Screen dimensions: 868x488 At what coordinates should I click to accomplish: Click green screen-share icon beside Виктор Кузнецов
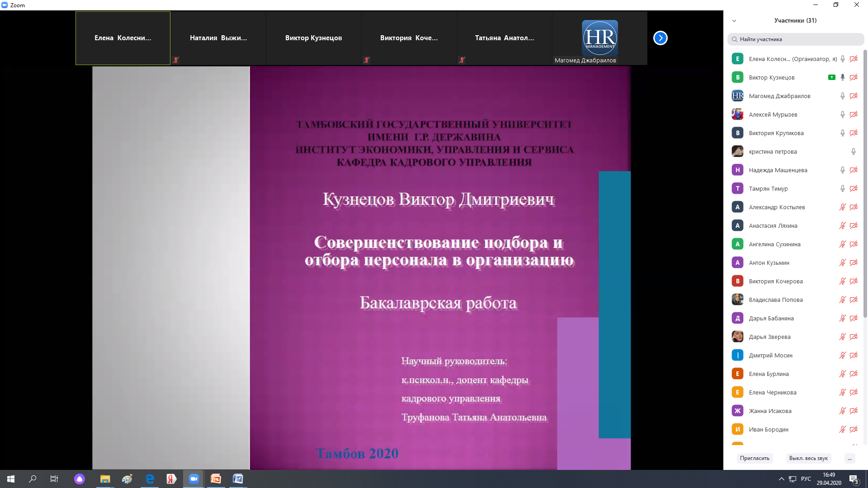[x=831, y=77]
